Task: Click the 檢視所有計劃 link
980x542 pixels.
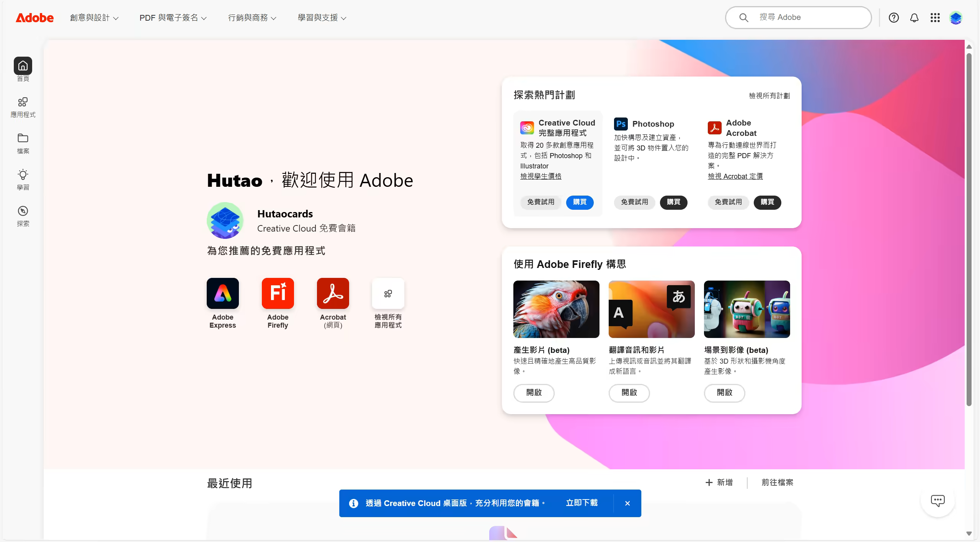Action: [x=769, y=96]
